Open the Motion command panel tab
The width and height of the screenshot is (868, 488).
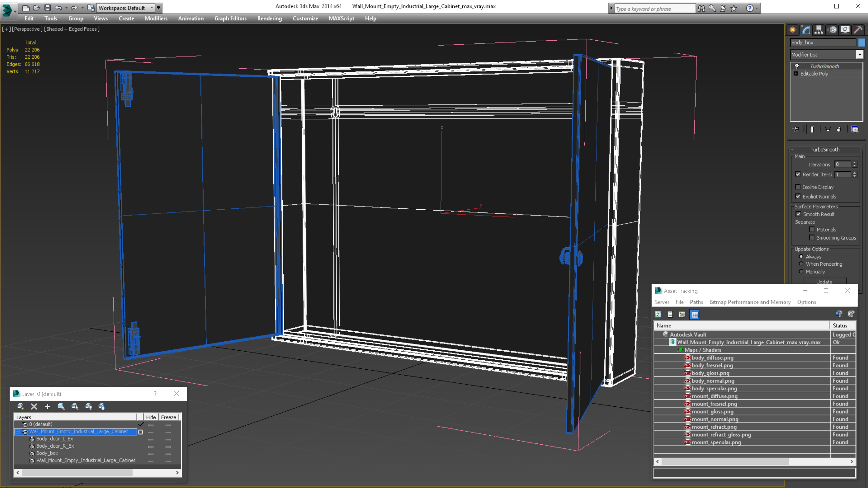(832, 30)
